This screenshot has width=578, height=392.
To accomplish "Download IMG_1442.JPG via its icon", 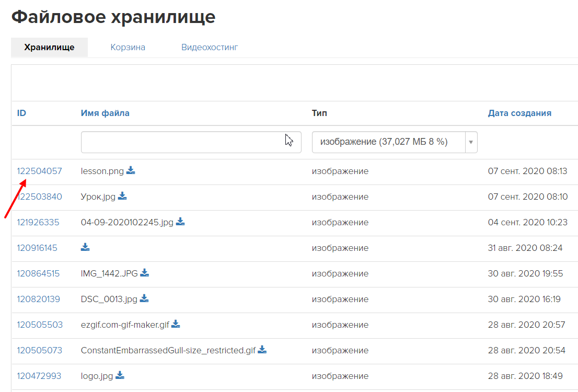I will click(x=145, y=273).
